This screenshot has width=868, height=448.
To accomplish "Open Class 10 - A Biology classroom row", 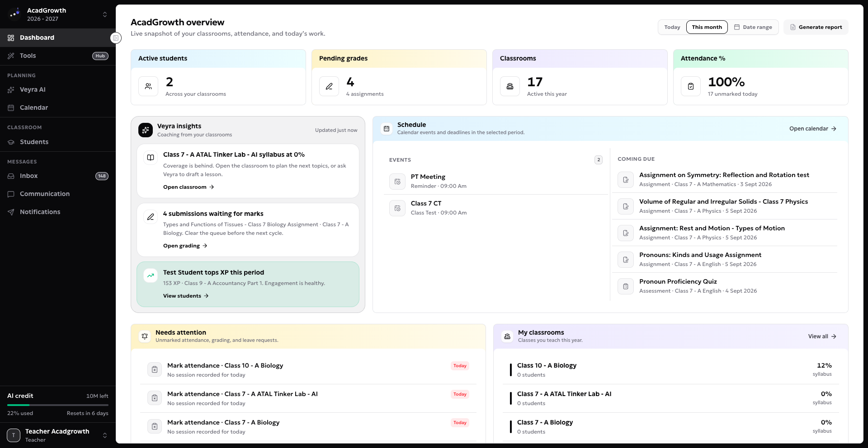I will 671,370.
